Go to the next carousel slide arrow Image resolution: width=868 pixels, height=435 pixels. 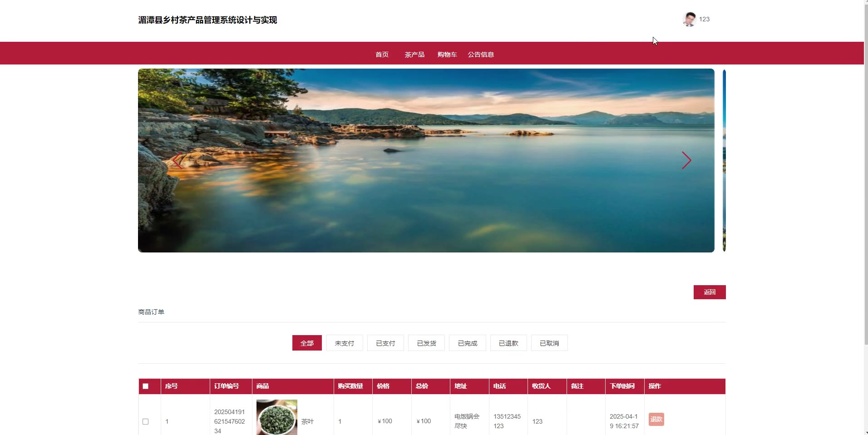pyautogui.click(x=686, y=160)
